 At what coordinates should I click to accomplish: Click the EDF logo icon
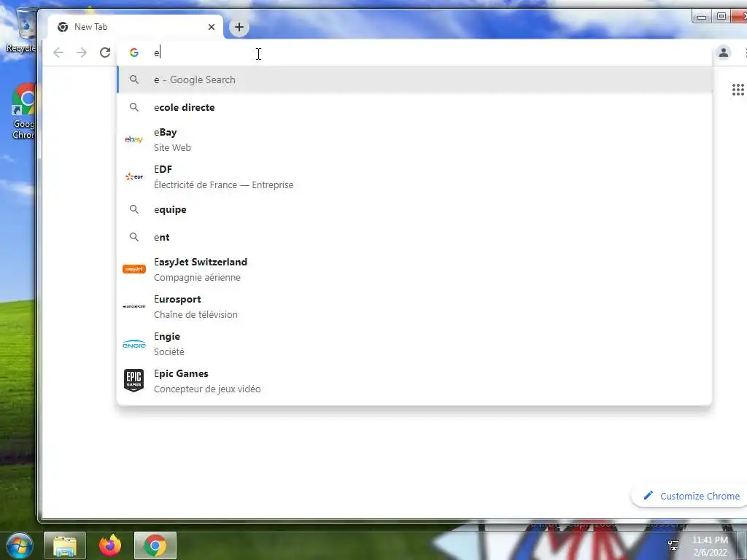click(x=134, y=176)
